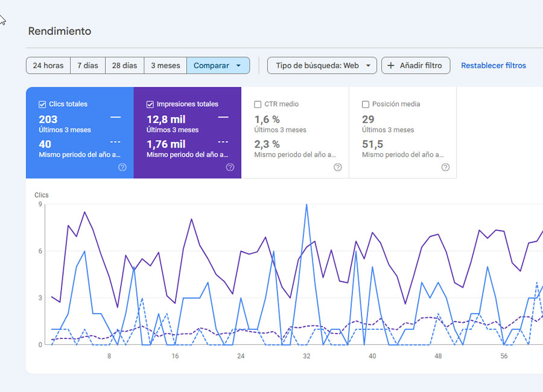Click solid line legend icon beside 12,8 mil
543x392 pixels.
(x=223, y=117)
